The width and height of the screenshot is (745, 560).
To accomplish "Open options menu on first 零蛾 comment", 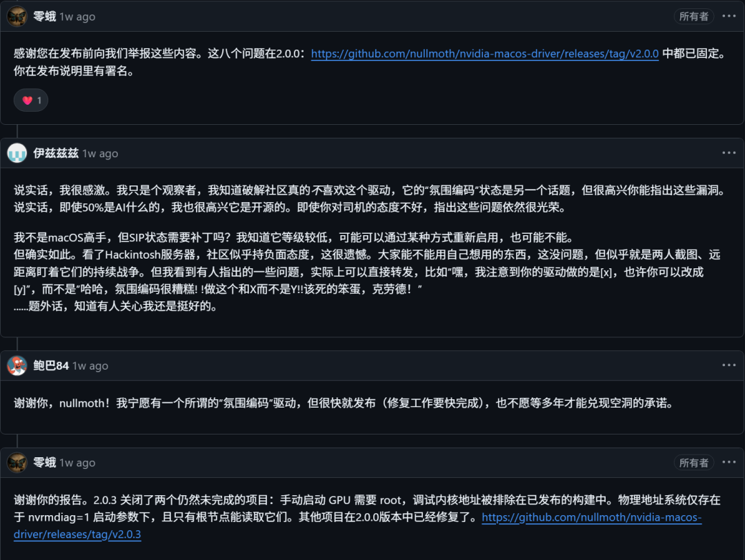I will [x=729, y=16].
